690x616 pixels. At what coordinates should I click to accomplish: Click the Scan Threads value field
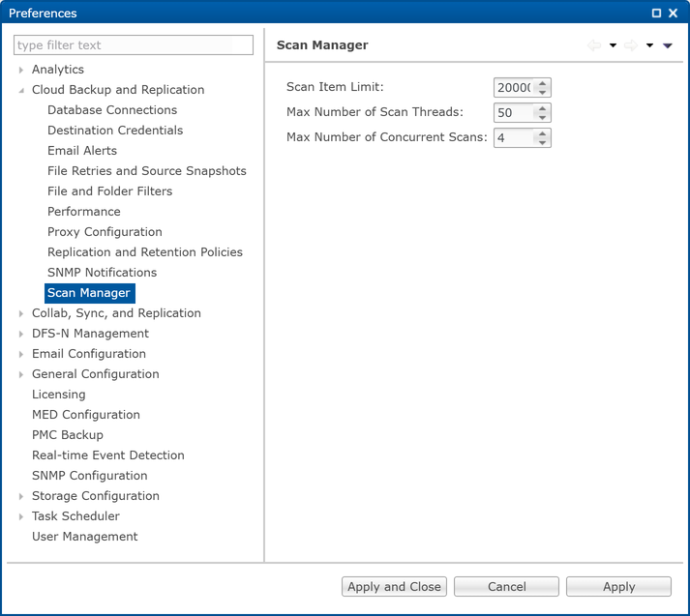click(x=514, y=112)
